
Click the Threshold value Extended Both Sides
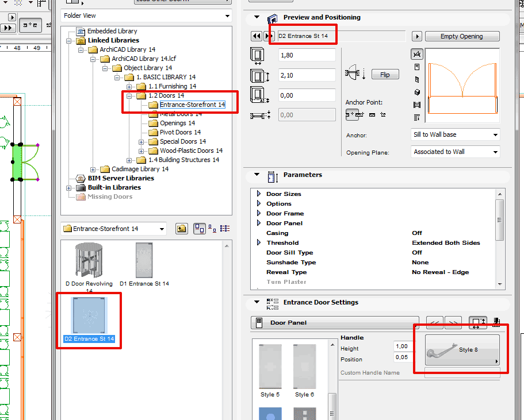pyautogui.click(x=446, y=242)
